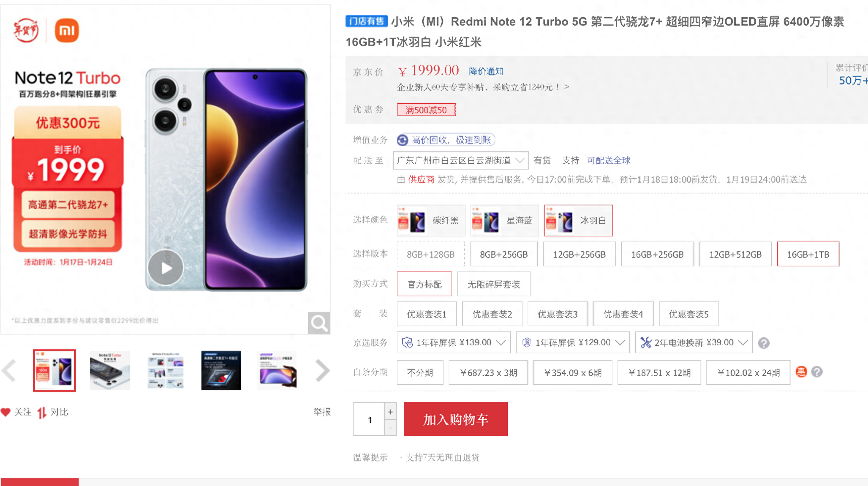Select 12GB+256GB version
Viewport: 868px width, 486px height.
pos(580,254)
